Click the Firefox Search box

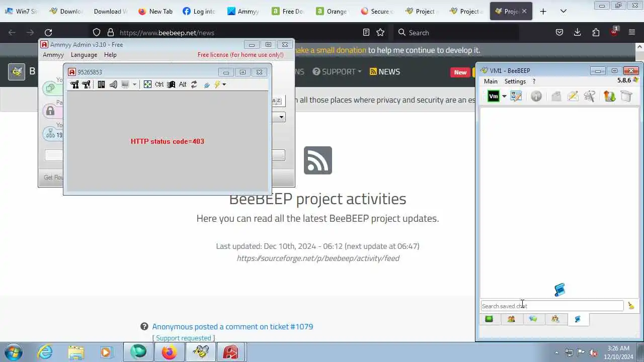point(456,33)
